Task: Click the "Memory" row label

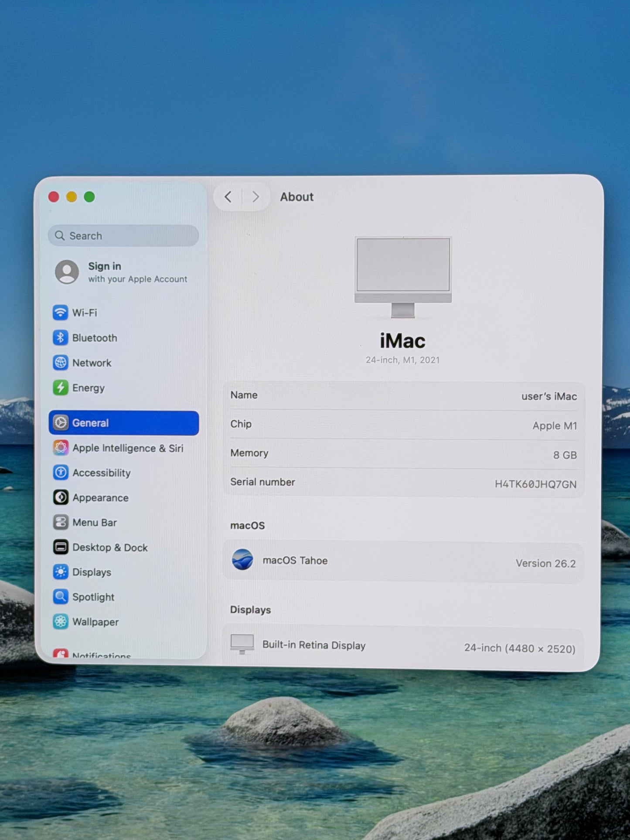Action: click(x=249, y=453)
